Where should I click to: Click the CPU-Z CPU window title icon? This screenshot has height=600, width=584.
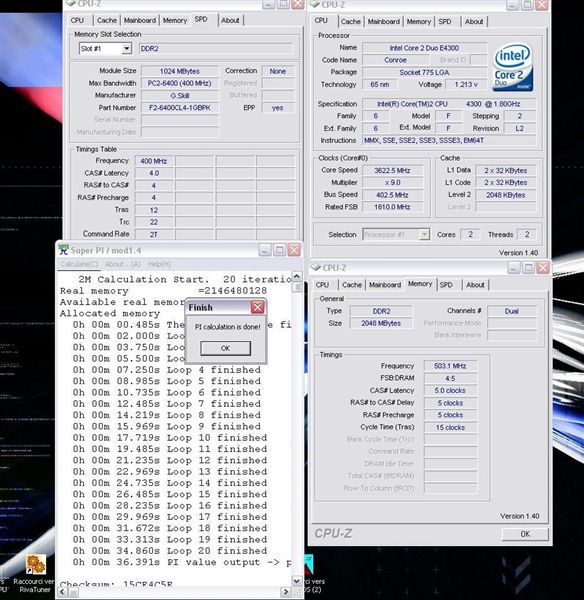click(315, 4)
